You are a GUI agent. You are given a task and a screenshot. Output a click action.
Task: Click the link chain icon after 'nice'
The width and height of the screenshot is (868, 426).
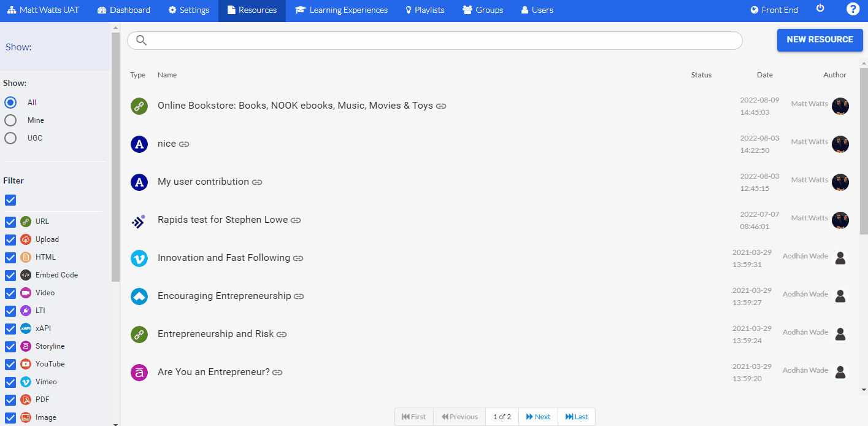click(184, 144)
